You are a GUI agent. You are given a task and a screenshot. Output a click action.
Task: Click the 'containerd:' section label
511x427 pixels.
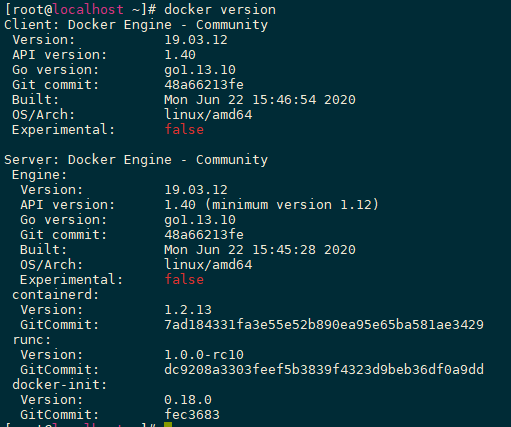point(56,295)
